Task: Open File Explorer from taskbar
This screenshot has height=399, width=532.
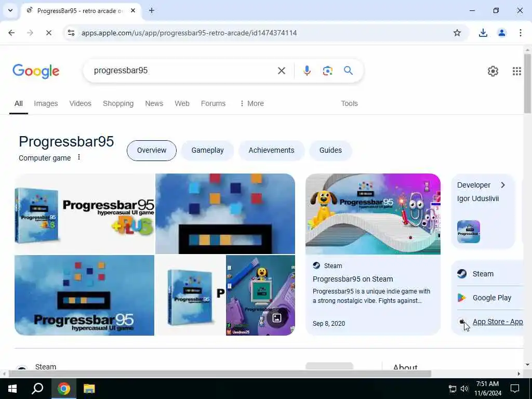Action: (89, 389)
